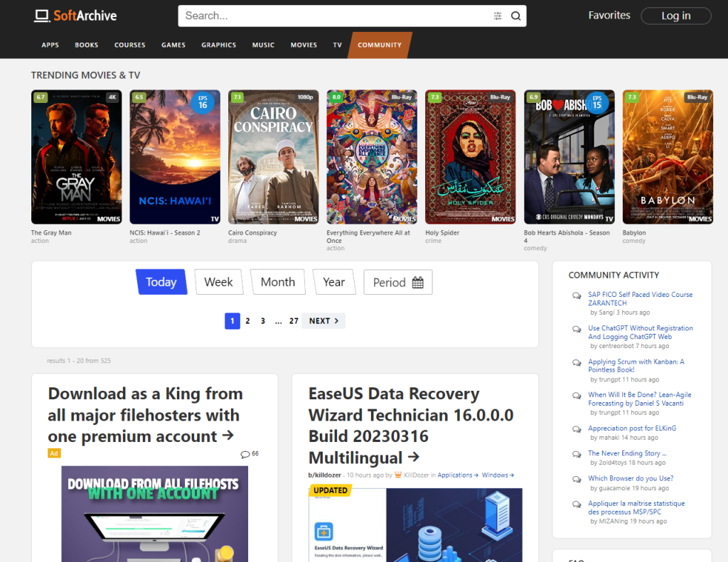Filter posts by Month
This screenshot has height=562, width=728.
click(x=278, y=281)
